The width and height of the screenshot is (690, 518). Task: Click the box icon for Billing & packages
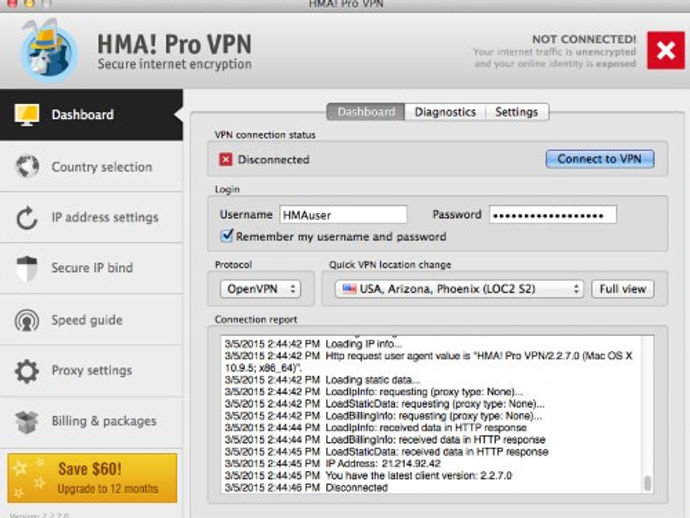click(x=27, y=422)
